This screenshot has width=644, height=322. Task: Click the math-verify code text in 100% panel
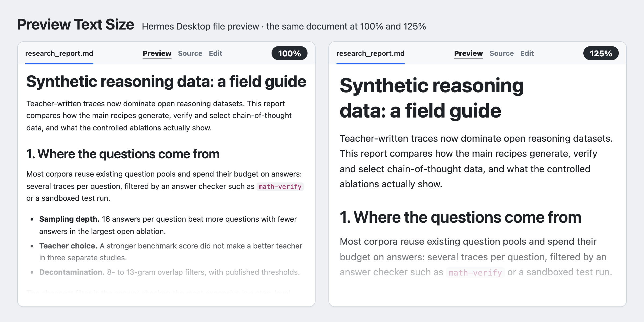tap(280, 186)
